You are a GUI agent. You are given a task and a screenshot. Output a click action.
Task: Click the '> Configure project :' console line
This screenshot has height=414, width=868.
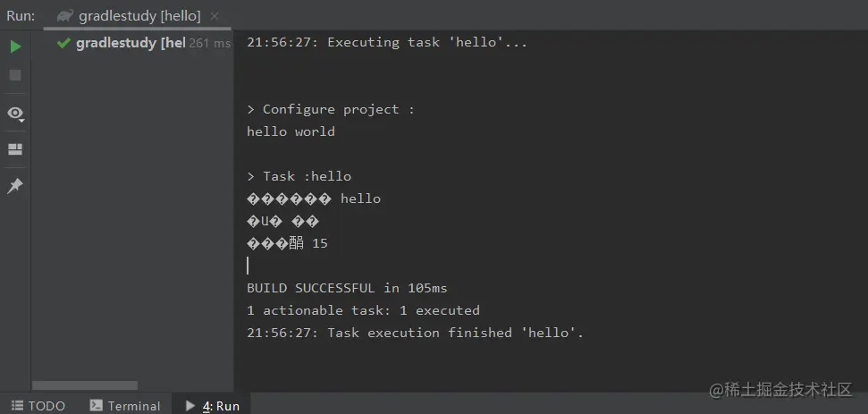331,109
